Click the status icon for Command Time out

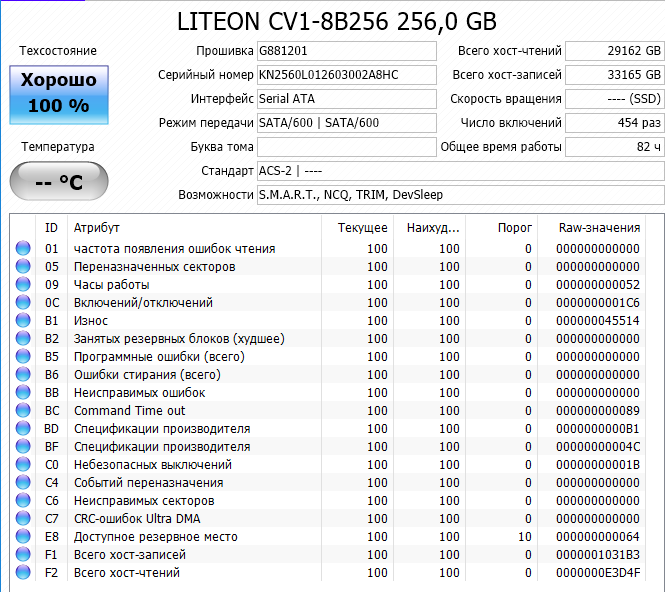pos(23,410)
